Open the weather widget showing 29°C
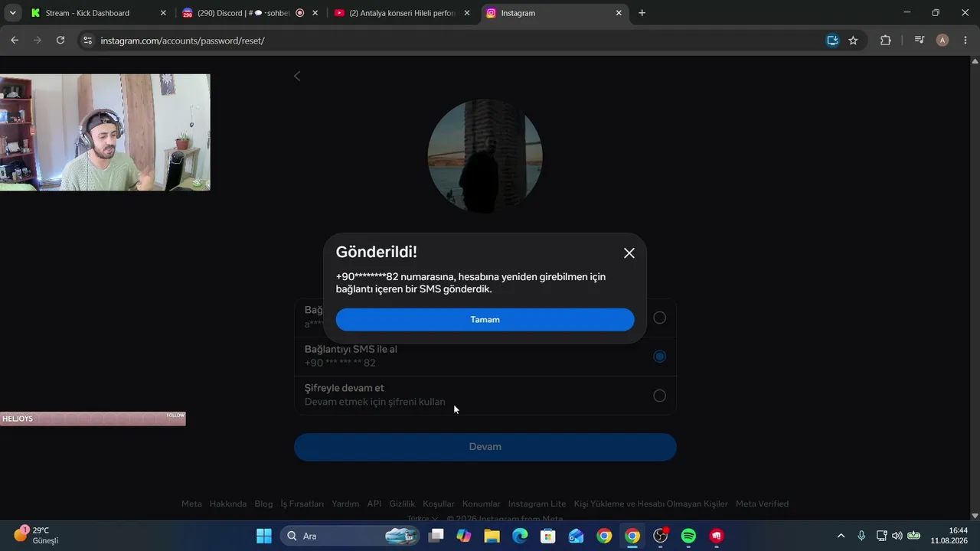Image resolution: width=980 pixels, height=551 pixels. tap(36, 536)
